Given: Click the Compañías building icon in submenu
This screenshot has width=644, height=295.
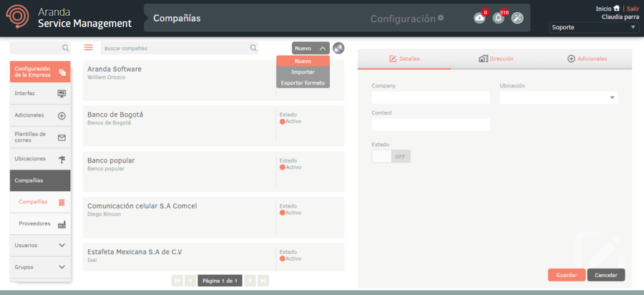Looking at the screenshot, I should pyautogui.click(x=62, y=202).
